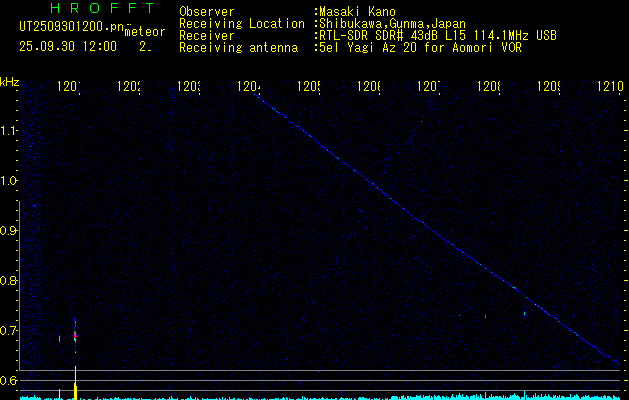Click the Receiver label text
This screenshot has width=629, height=400.
point(207,36)
